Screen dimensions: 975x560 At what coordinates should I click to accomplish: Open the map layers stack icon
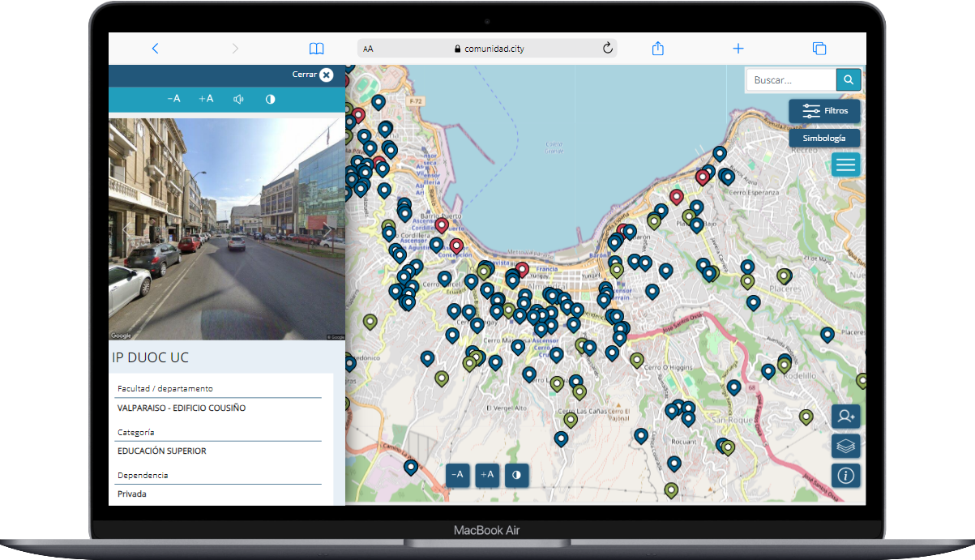[x=846, y=446]
